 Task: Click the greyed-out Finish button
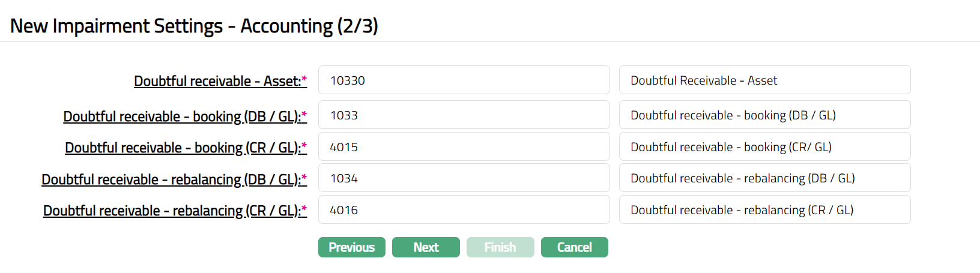[500, 247]
